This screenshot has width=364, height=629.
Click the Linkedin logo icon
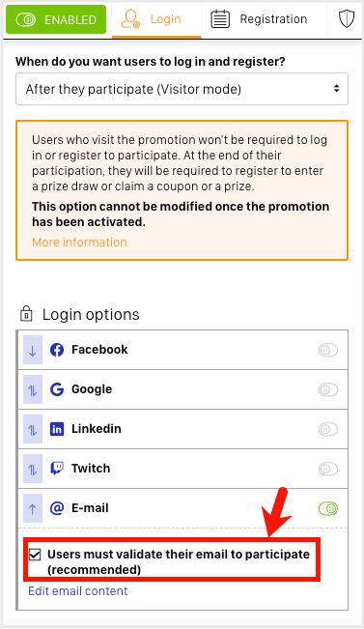pyautogui.click(x=57, y=429)
